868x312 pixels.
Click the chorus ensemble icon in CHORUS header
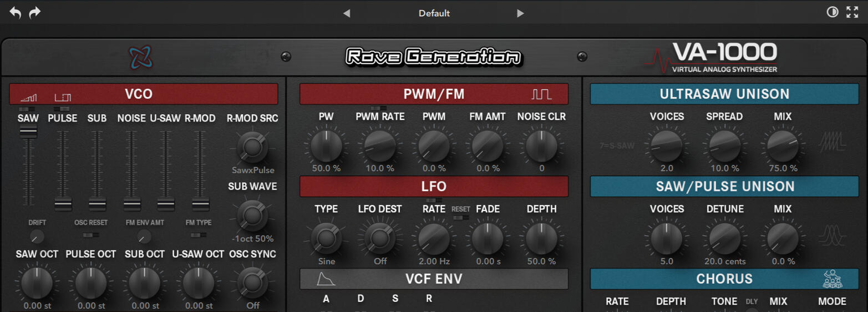[833, 279]
